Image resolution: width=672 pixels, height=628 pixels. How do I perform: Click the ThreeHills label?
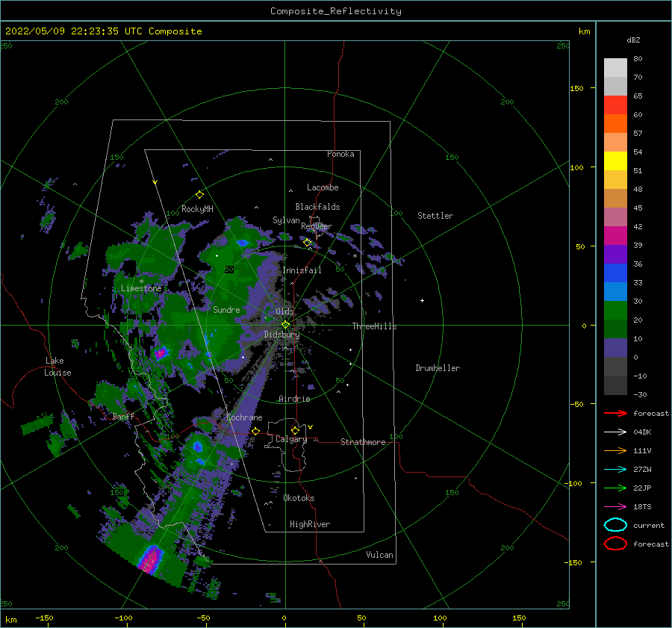374,326
